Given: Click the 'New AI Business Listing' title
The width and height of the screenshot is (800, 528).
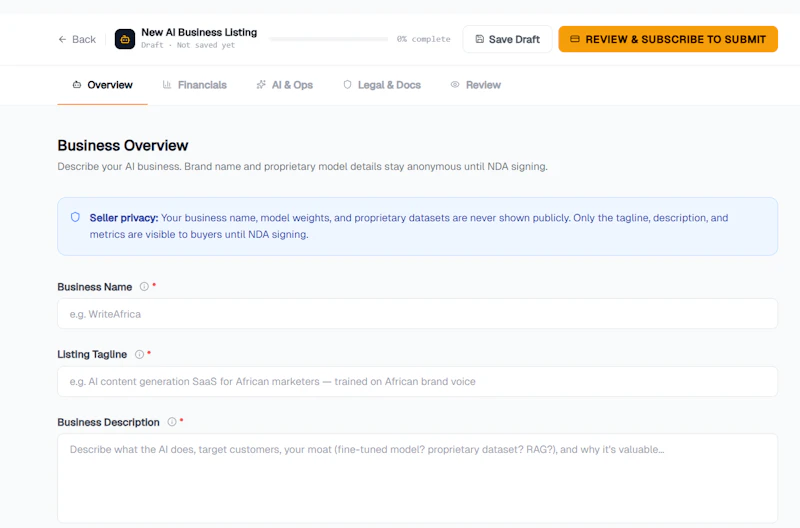Looking at the screenshot, I should pyautogui.click(x=199, y=32).
